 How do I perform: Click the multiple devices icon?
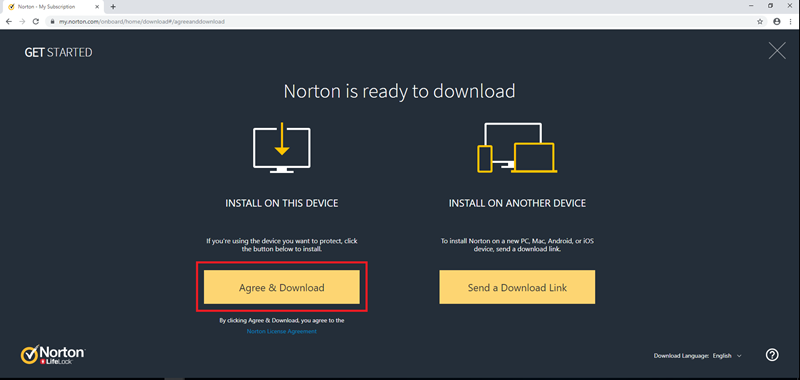(x=517, y=147)
